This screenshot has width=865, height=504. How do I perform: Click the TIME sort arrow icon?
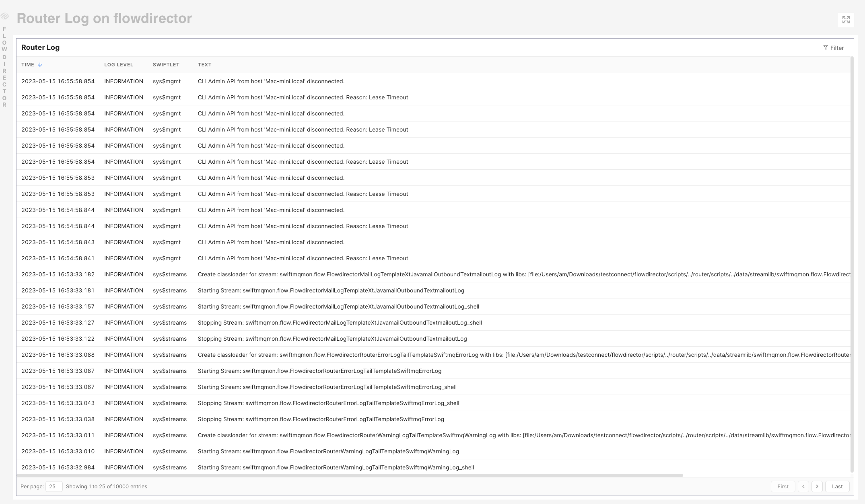tap(40, 65)
